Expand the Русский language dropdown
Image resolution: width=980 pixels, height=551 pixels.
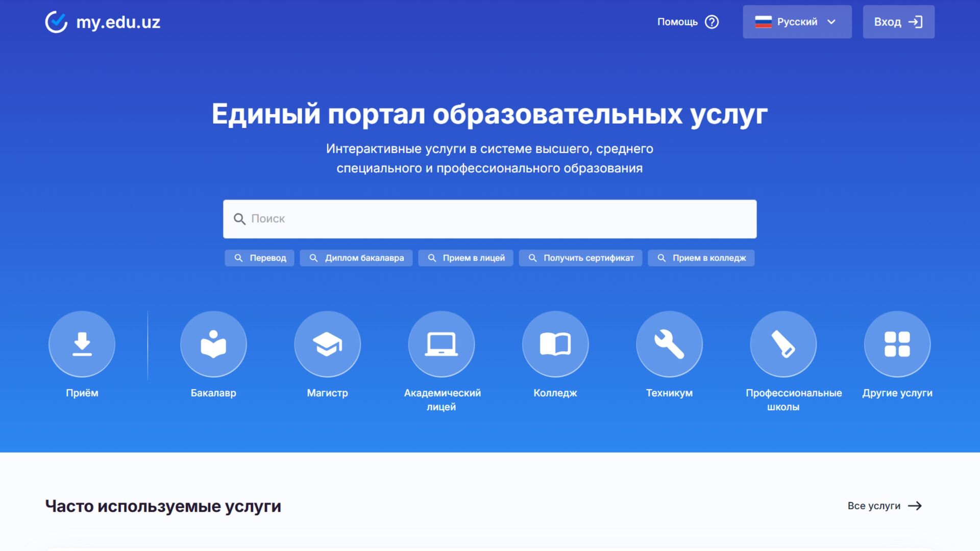tap(796, 22)
